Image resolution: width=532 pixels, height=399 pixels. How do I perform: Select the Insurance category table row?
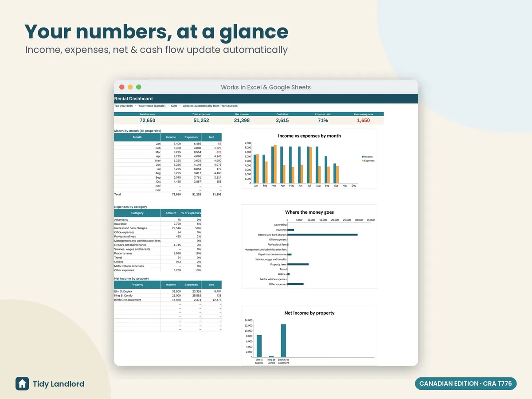pos(158,224)
